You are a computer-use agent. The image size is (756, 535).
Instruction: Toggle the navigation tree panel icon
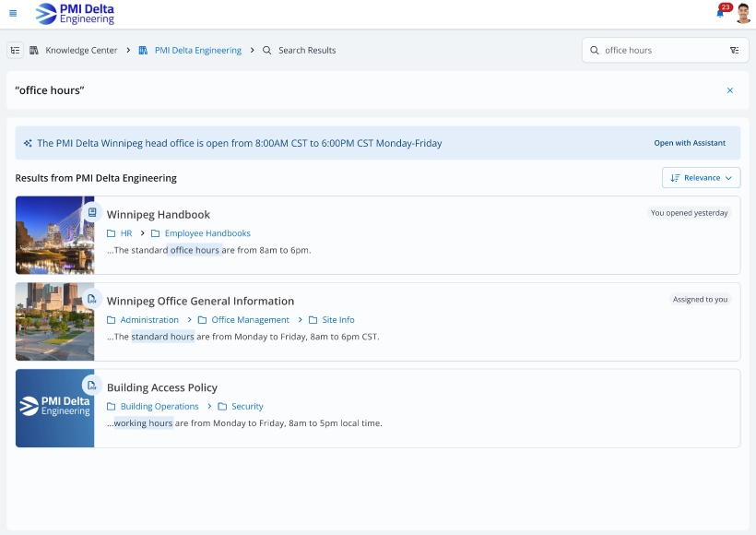point(16,50)
